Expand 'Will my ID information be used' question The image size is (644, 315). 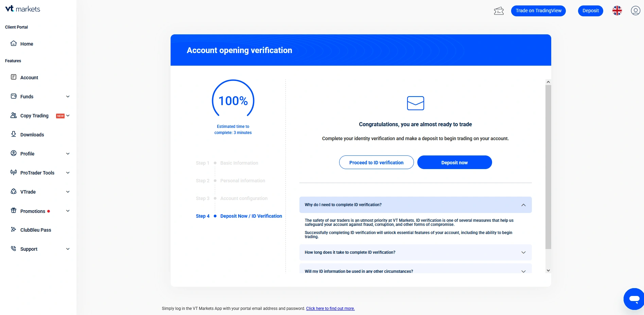[523, 271]
